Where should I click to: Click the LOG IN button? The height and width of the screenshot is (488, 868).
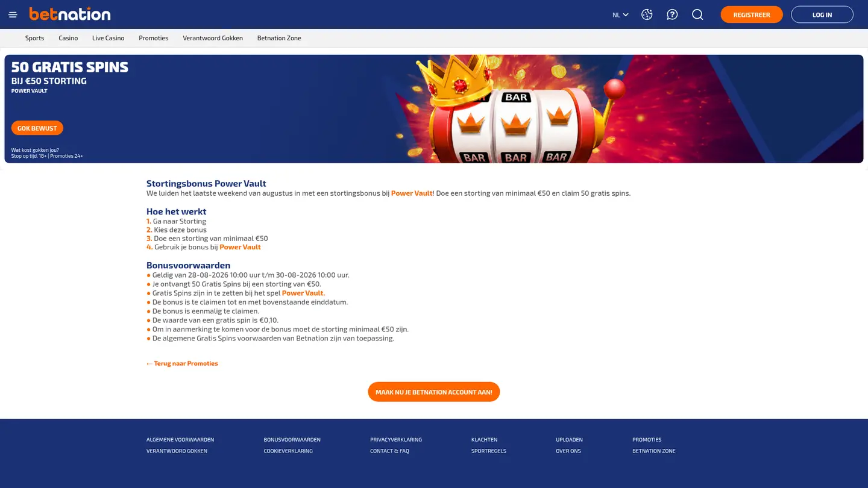coord(822,14)
